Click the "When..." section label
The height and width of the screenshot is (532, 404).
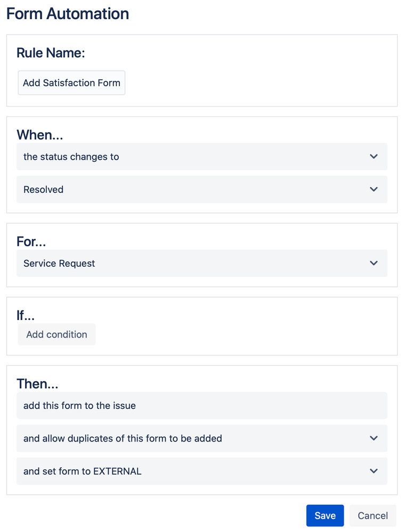[39, 134]
